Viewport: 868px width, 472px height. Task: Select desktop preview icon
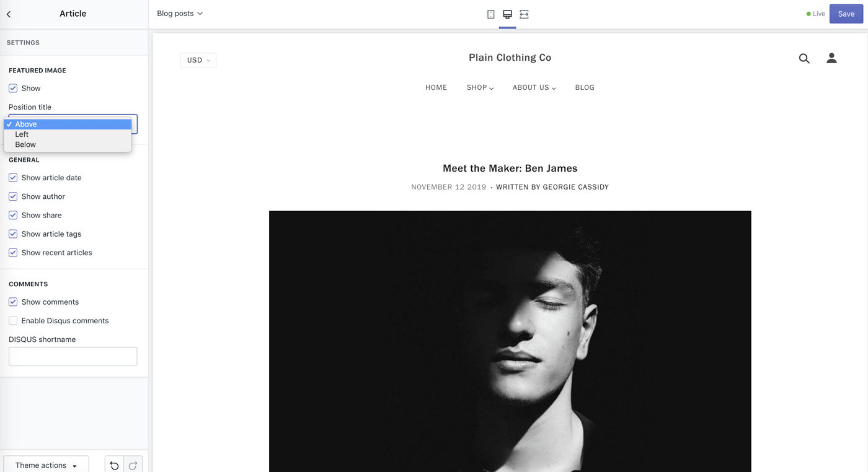[x=507, y=14]
